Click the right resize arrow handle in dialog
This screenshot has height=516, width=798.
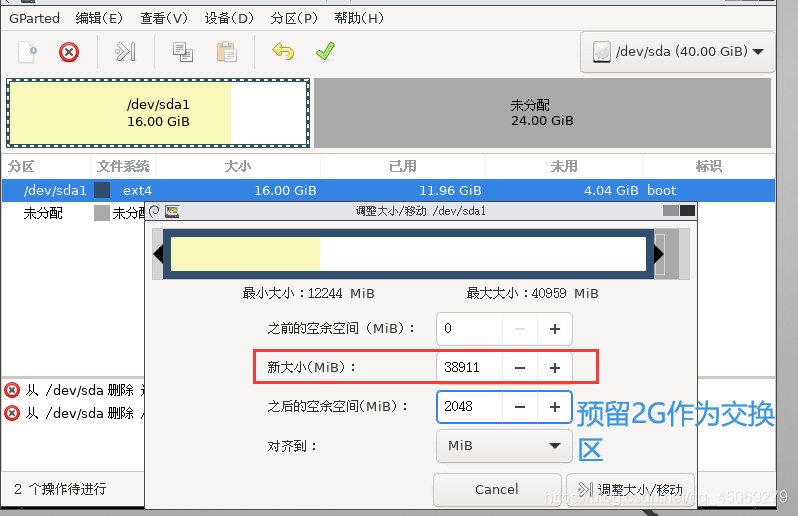(x=659, y=253)
